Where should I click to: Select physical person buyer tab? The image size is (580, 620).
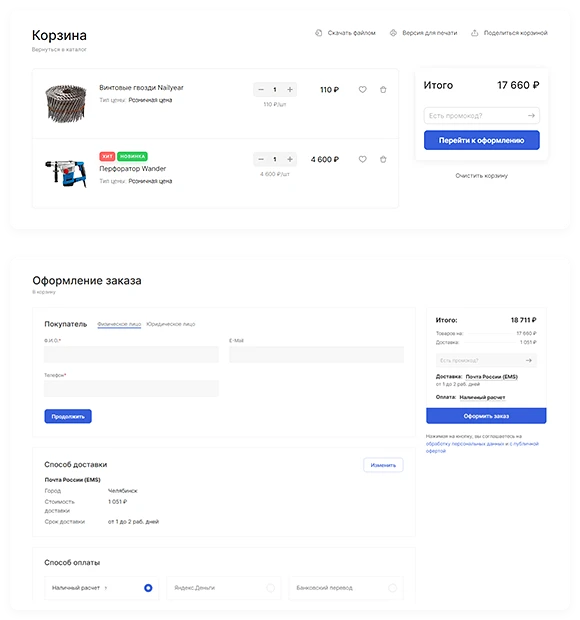pos(119,324)
